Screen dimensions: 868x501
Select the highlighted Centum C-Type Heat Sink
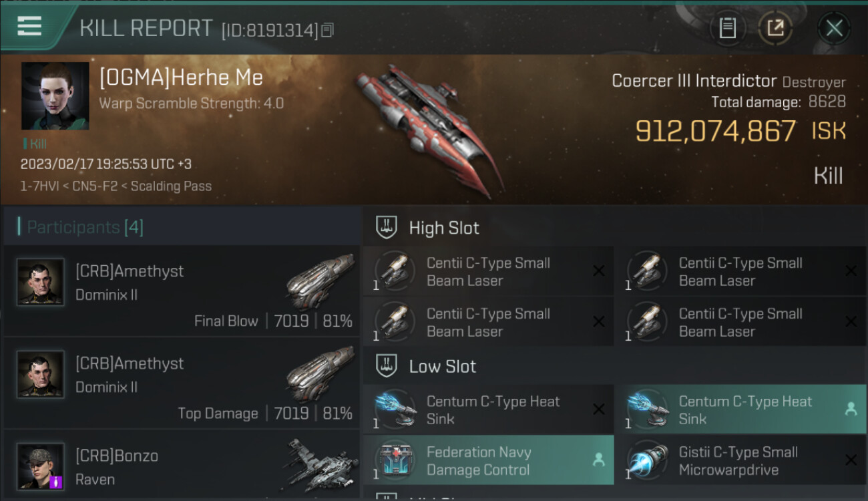pyautogui.click(x=740, y=409)
